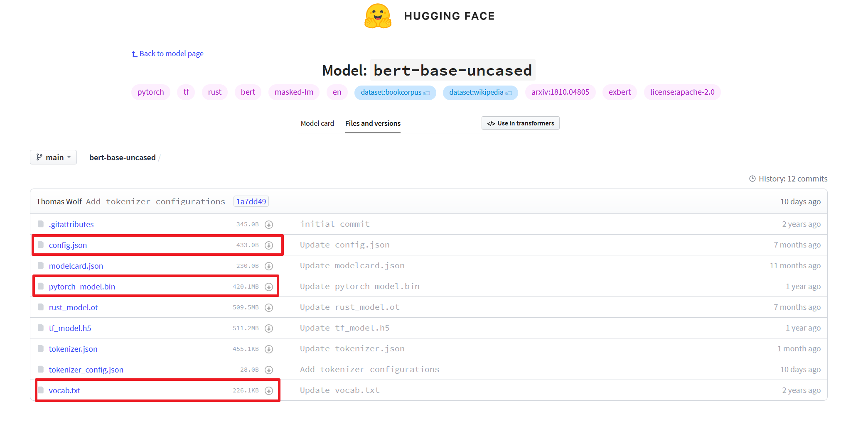Click the back arrow icon for model page
This screenshot has width=868, height=424.
(134, 54)
